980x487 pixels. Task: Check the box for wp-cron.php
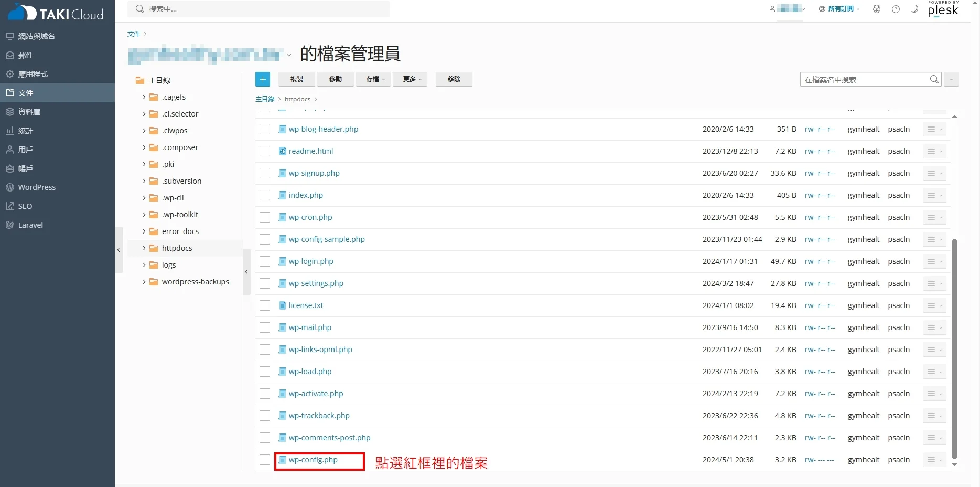click(265, 217)
